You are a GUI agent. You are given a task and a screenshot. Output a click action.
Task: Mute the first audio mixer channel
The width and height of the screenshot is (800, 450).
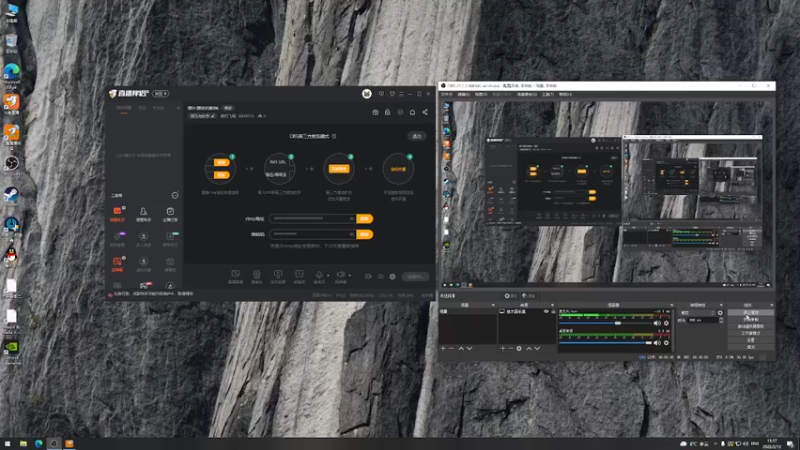[657, 323]
